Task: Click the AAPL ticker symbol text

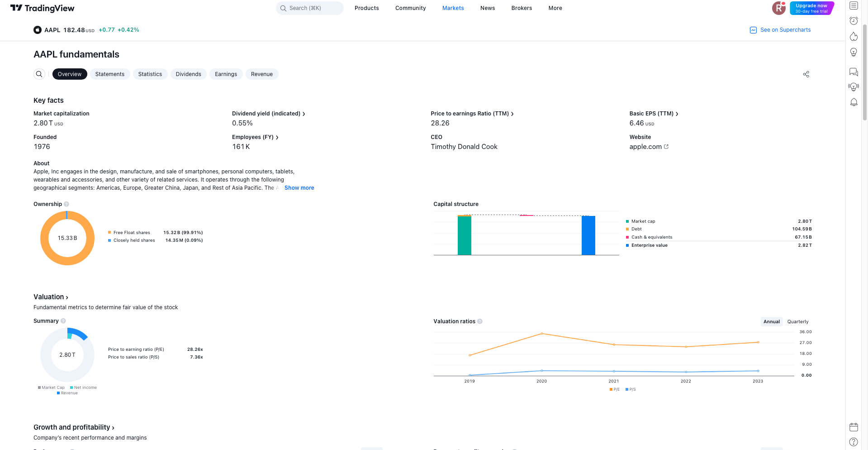Action: (52, 30)
